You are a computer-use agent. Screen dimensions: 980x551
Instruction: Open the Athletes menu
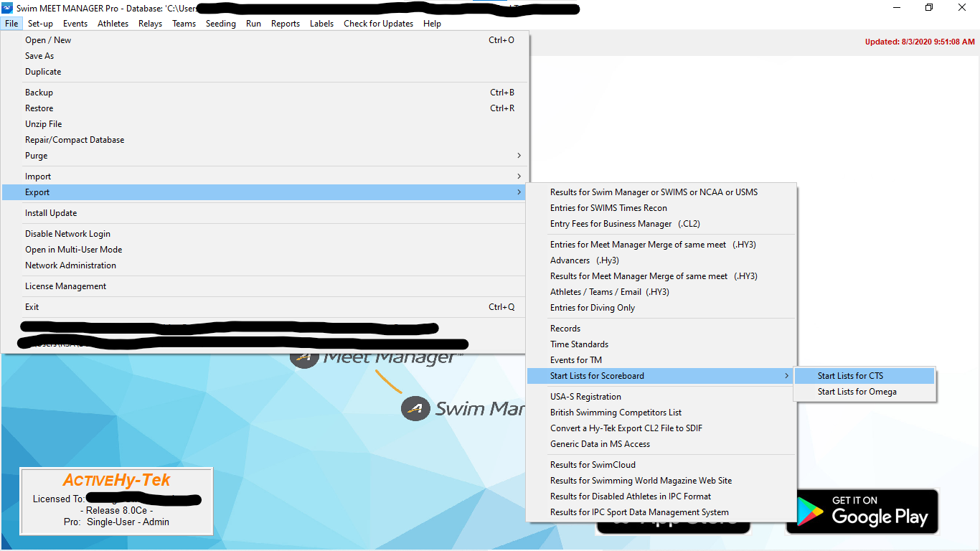pos(113,24)
